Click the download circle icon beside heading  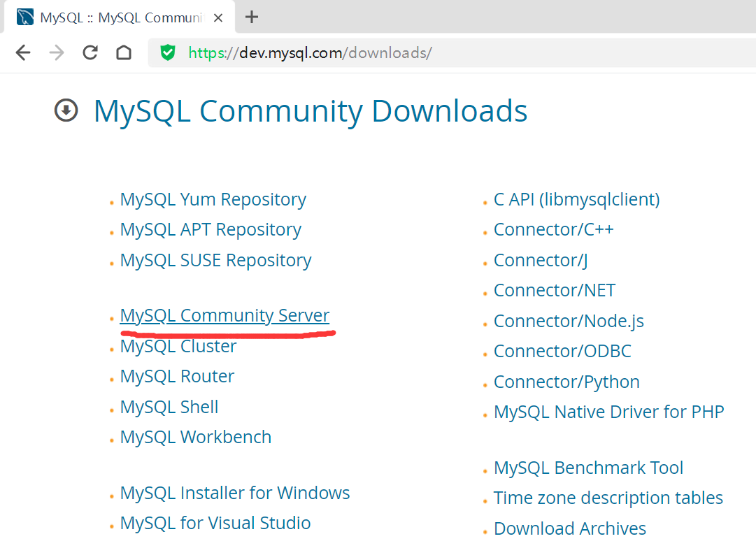pos(66,110)
